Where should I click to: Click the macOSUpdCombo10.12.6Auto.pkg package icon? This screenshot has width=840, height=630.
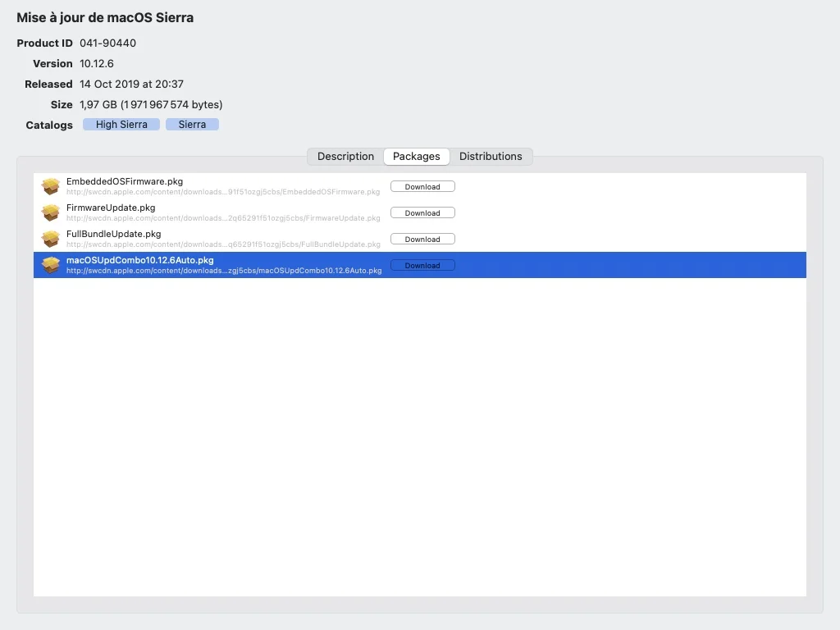click(x=51, y=265)
